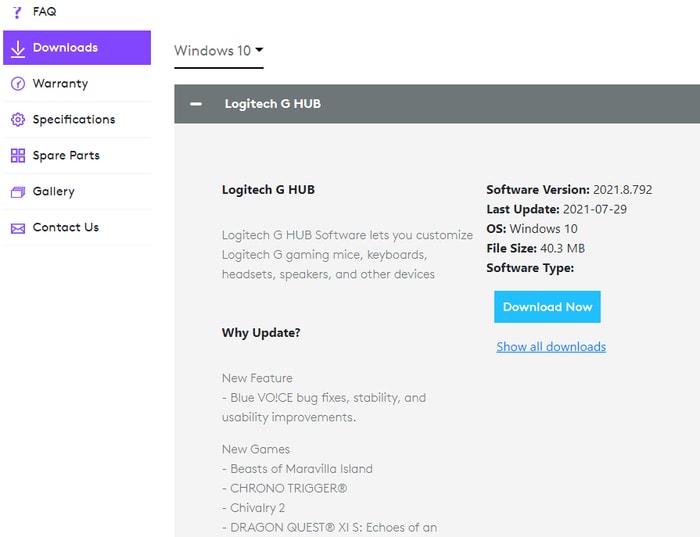Image resolution: width=700 pixels, height=537 pixels.
Task: Click the Download Now button
Action: point(547,307)
